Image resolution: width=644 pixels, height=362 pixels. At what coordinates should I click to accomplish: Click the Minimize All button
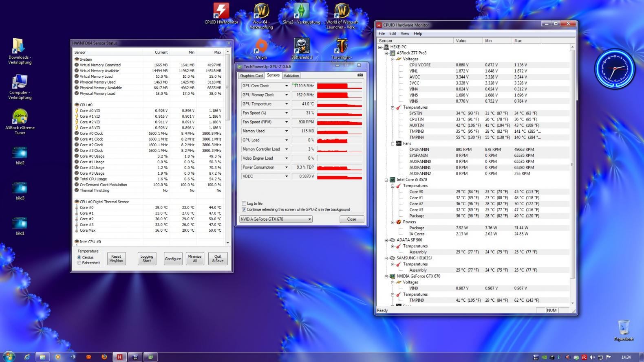pyautogui.click(x=195, y=259)
